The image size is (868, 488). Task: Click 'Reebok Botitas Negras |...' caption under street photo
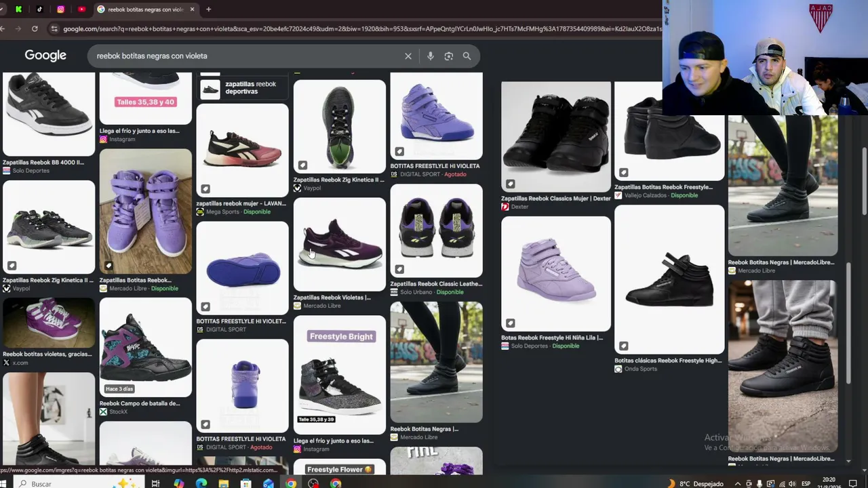coord(424,429)
